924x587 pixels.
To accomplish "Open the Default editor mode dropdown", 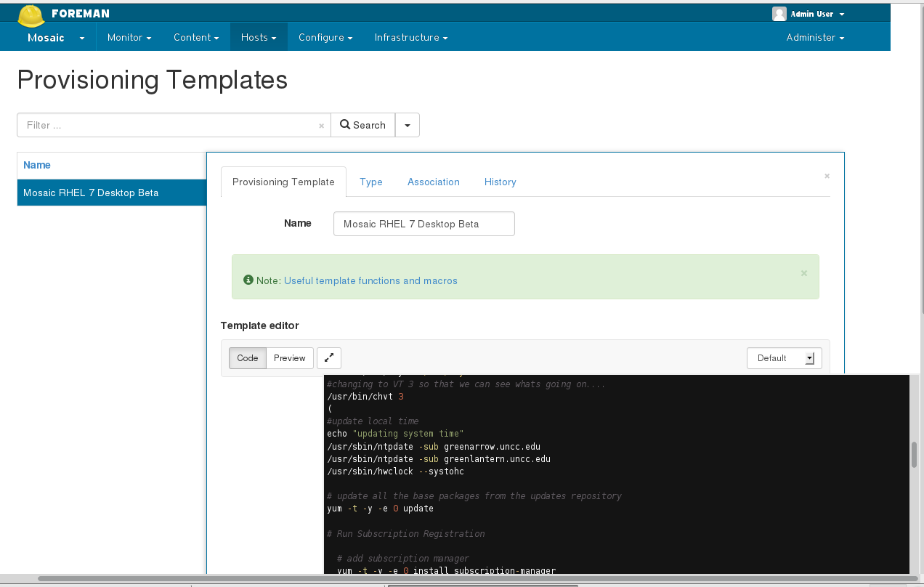I will coord(785,357).
